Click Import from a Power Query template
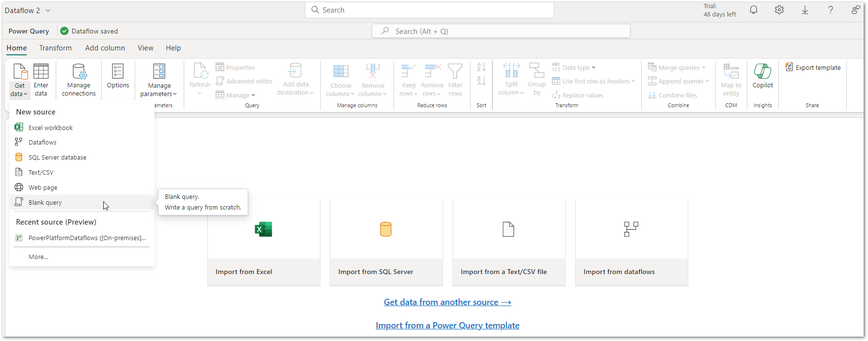 coord(447,325)
